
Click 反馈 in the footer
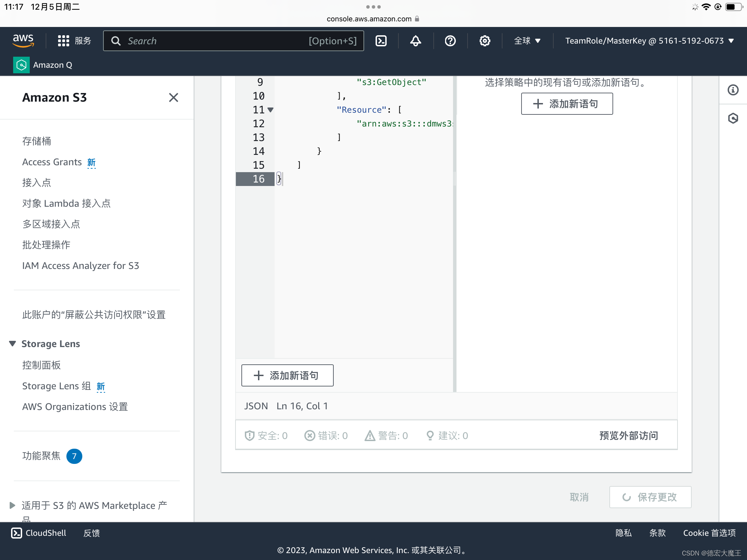click(92, 533)
